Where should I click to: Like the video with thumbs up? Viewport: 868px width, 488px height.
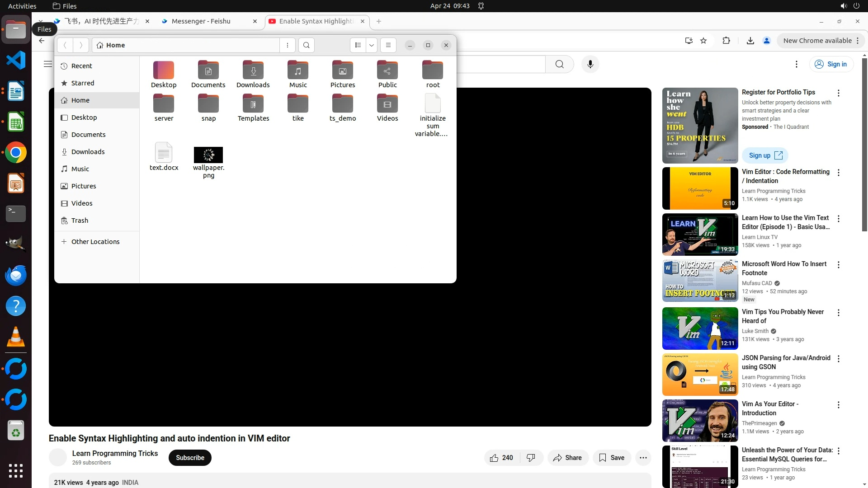click(x=495, y=458)
